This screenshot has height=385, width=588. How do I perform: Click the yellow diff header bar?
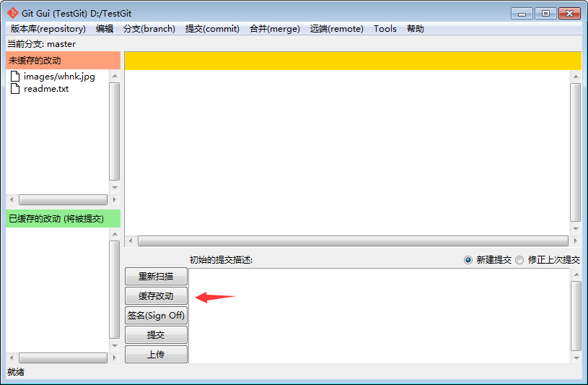(353, 61)
